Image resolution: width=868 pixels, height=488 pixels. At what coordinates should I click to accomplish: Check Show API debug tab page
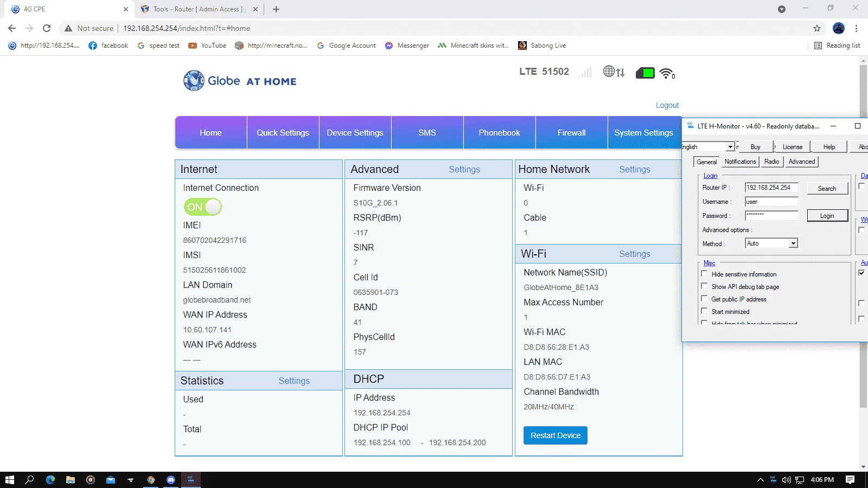pos(704,286)
